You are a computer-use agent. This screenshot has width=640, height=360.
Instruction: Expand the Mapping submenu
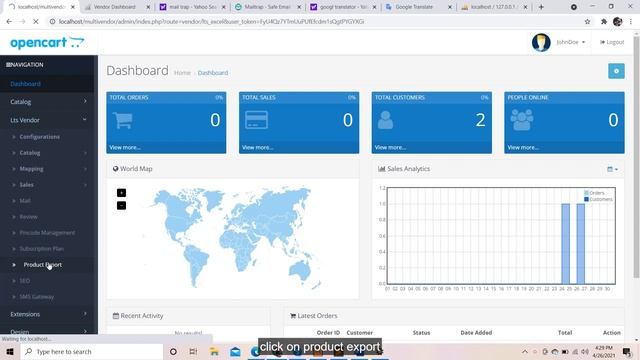click(x=31, y=169)
